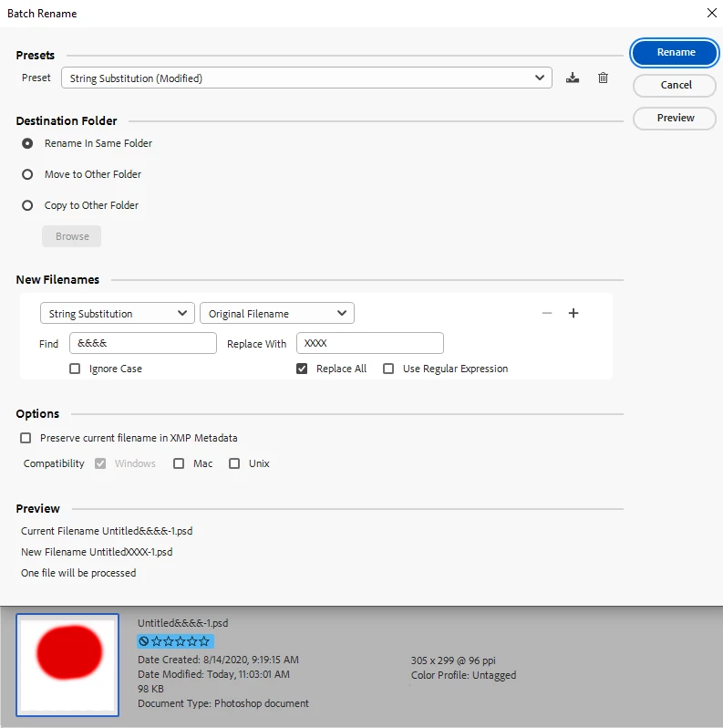The width and height of the screenshot is (723, 728).
Task: Click the Replace With text field
Action: (x=370, y=343)
